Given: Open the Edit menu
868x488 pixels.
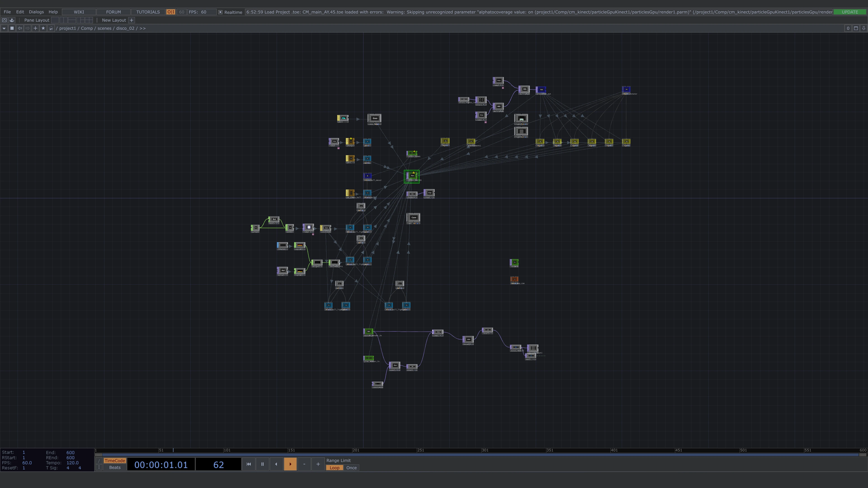Looking at the screenshot, I should [x=20, y=12].
